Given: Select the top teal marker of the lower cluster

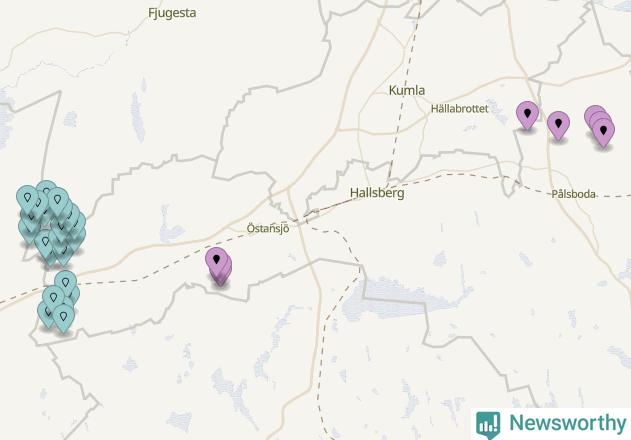Looking at the screenshot, I should click(65, 284).
